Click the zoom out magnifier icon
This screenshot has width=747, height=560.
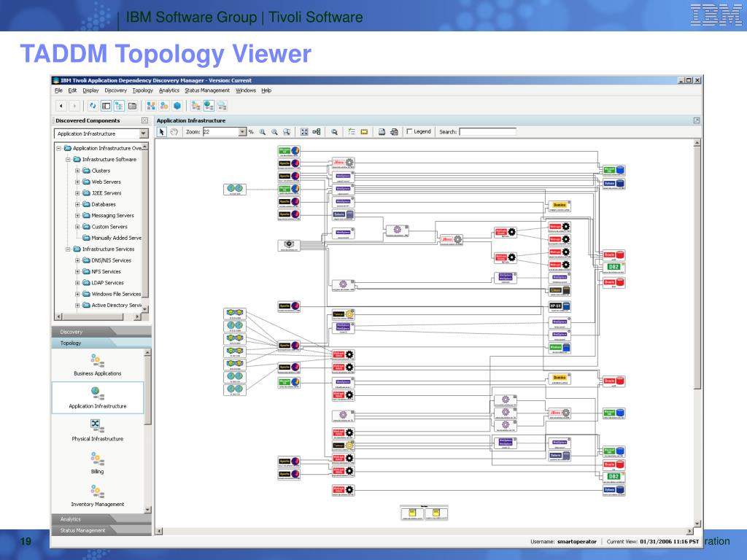pos(274,132)
